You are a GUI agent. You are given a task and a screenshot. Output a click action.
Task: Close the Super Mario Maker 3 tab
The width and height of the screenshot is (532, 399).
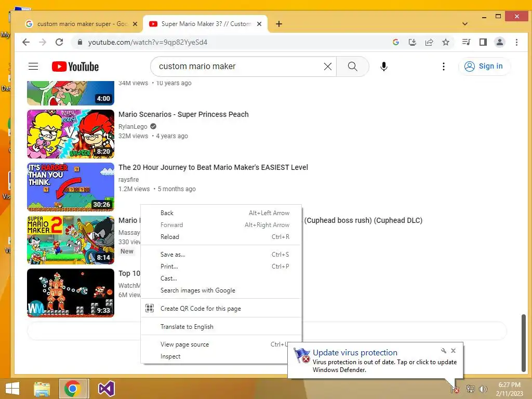tap(259, 24)
